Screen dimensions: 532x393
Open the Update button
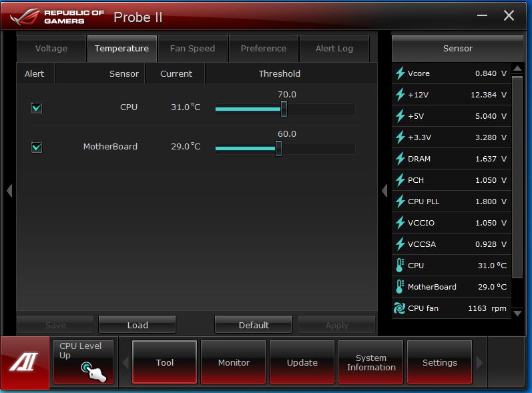click(302, 362)
